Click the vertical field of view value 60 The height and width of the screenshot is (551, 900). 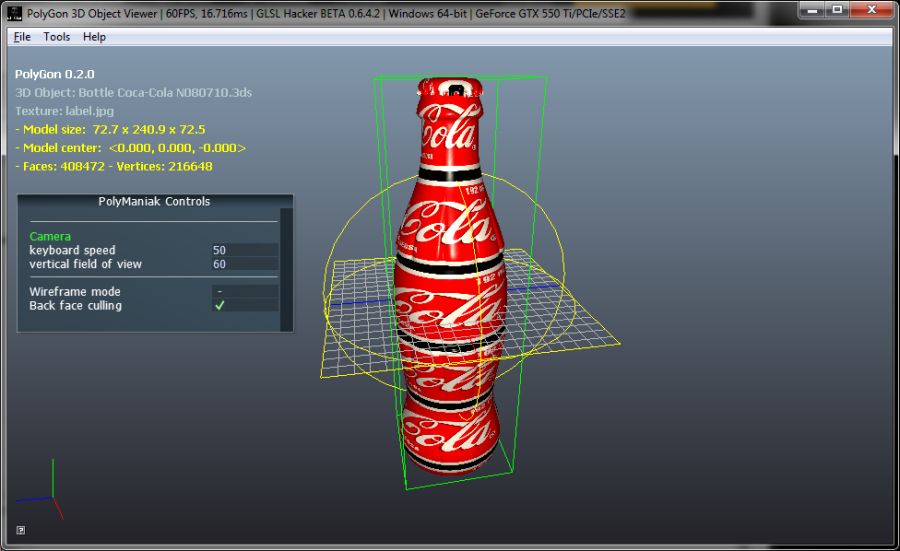[x=245, y=264]
